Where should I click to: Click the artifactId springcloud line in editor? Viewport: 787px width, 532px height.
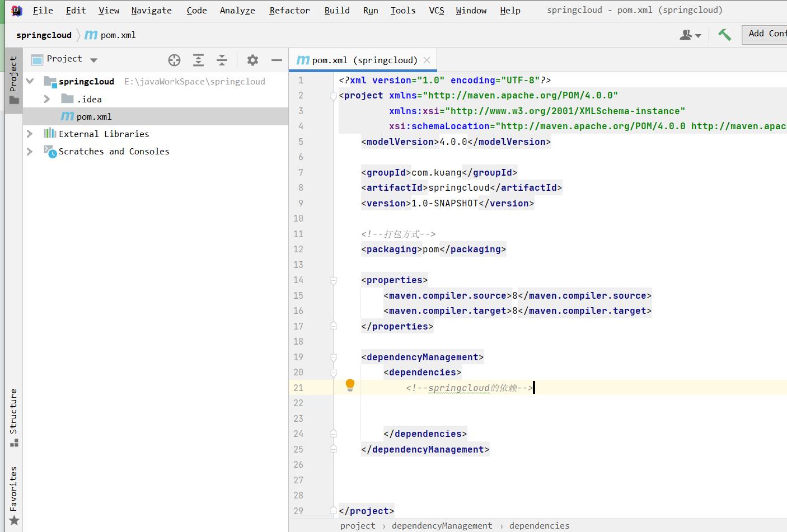coord(462,187)
